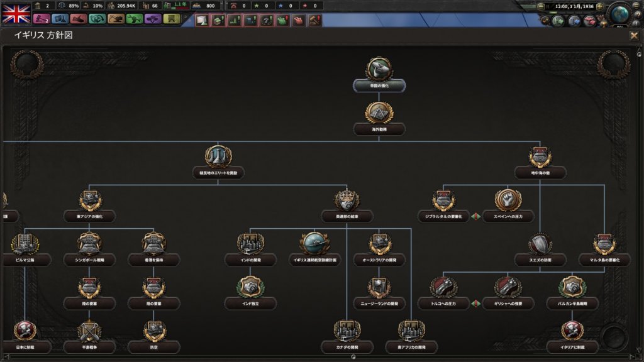Click the United Kingdom flag
Screen dimensions: 644x362
point(16,13)
